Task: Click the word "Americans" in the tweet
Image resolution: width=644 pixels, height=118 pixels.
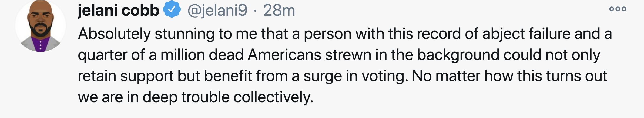Action: click(284, 55)
